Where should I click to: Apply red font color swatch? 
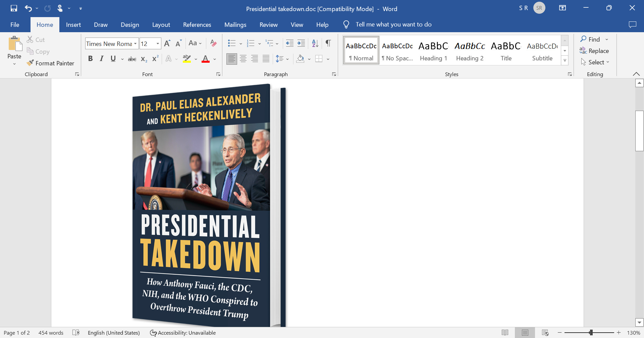tap(206, 59)
